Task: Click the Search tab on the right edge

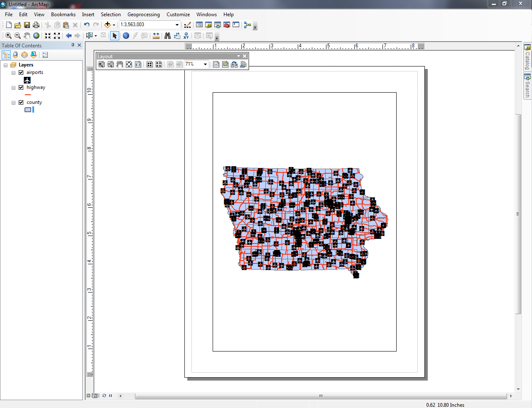Action: (527, 86)
